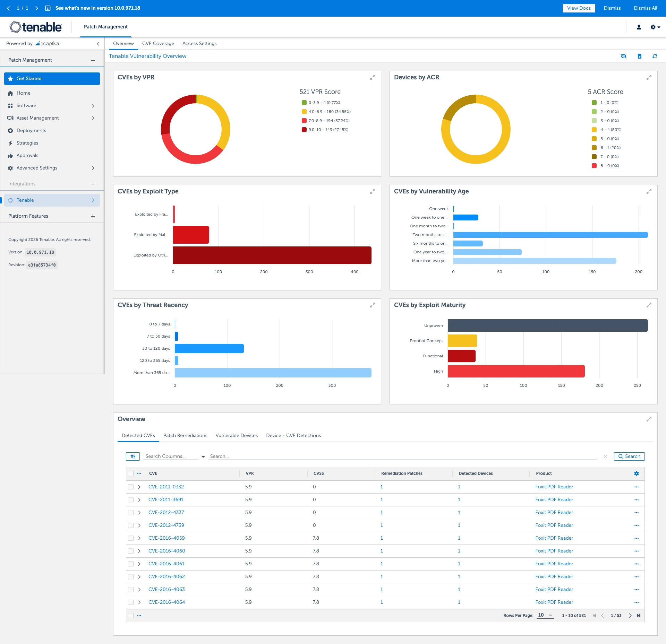
Task: Dismiss the version announcement banner
Action: point(612,8)
